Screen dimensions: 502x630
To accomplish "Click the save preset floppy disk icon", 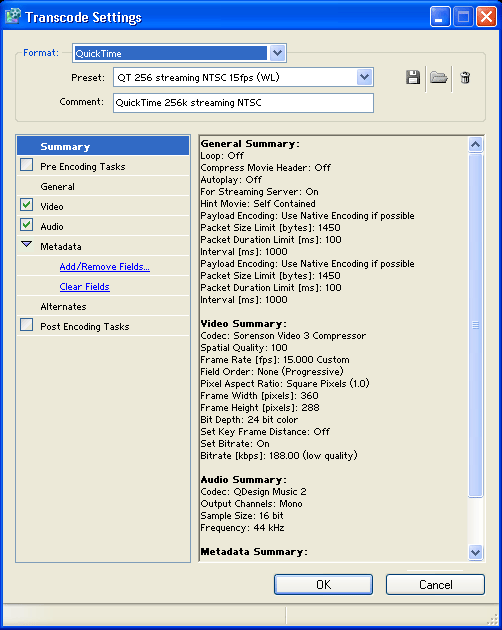I will click(x=413, y=77).
